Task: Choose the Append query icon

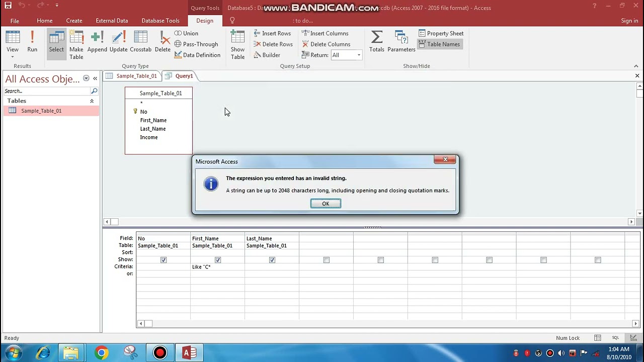Action: click(x=97, y=42)
